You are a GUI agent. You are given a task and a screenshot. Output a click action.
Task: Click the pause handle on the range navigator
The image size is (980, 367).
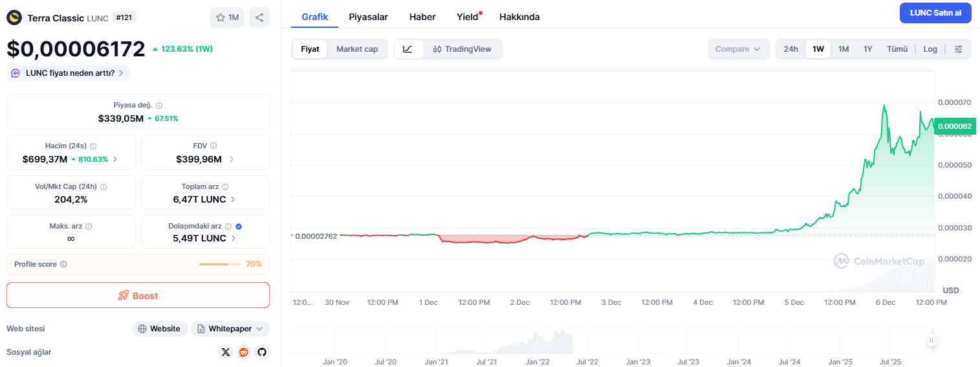[x=931, y=340]
